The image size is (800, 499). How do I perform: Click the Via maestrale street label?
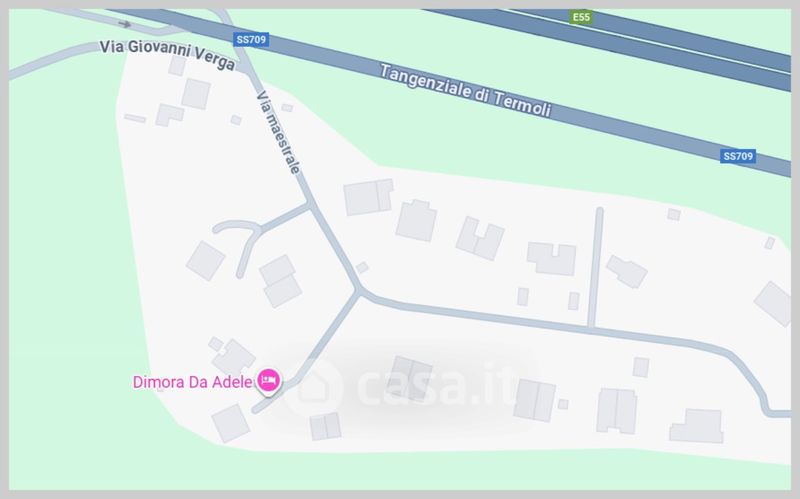pyautogui.click(x=278, y=132)
